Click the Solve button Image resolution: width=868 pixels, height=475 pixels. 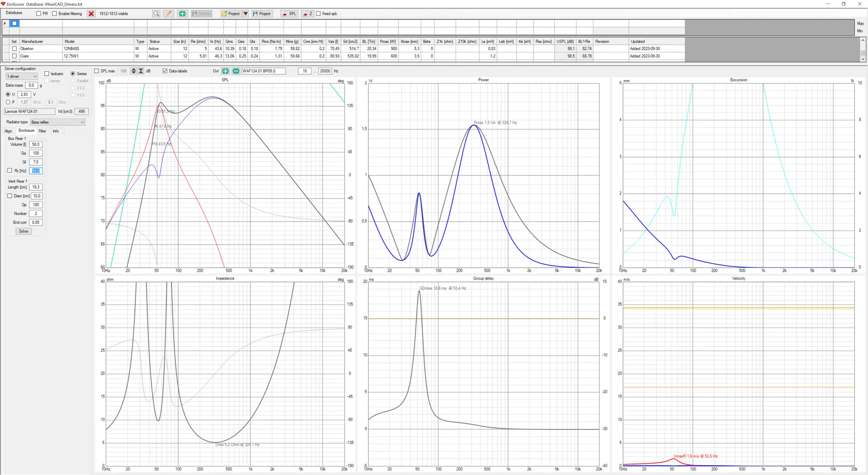coord(24,231)
